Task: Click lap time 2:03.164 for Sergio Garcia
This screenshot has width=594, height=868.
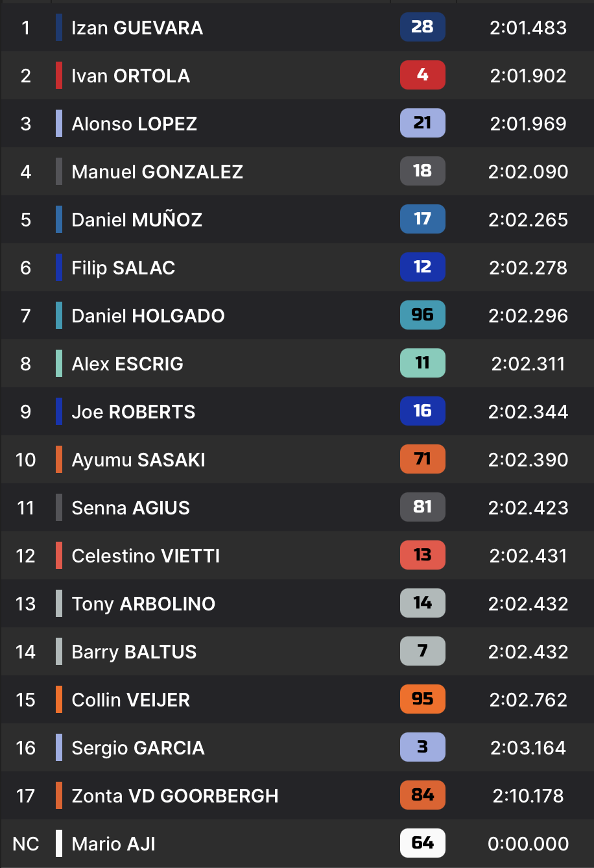Action: coord(528,748)
